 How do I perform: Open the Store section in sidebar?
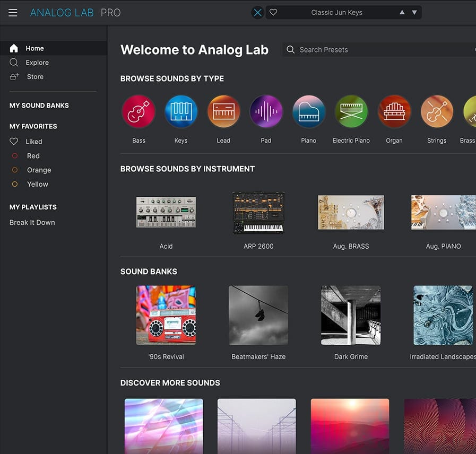[35, 77]
